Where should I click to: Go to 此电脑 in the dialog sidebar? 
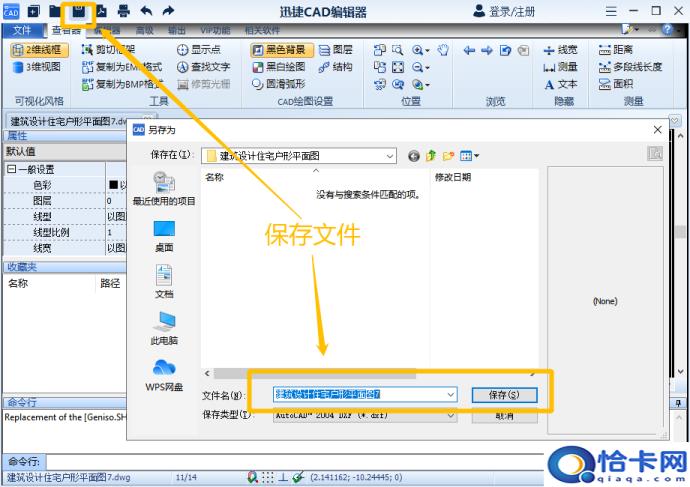point(164,328)
